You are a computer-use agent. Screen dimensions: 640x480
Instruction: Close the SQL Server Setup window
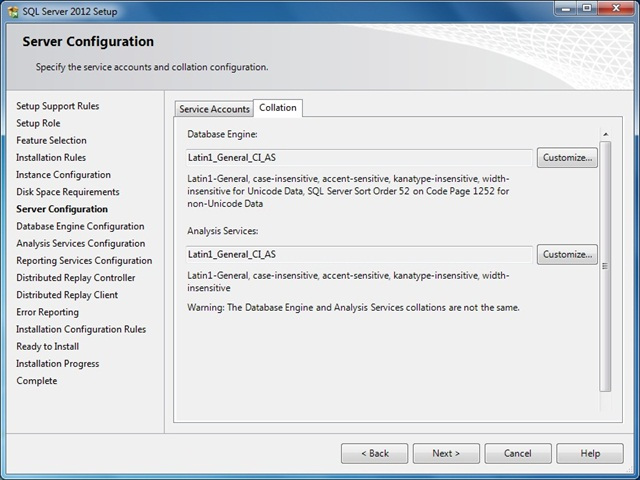[x=616, y=9]
